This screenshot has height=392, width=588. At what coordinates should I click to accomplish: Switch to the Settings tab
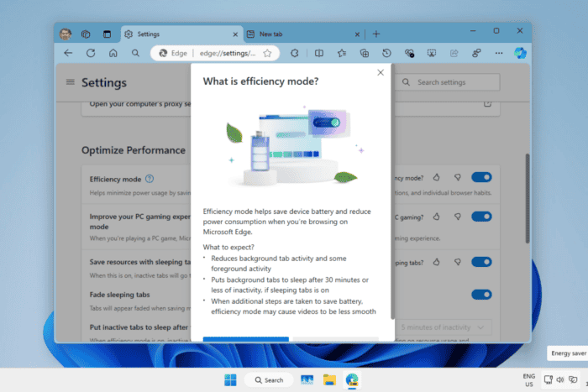[182, 34]
